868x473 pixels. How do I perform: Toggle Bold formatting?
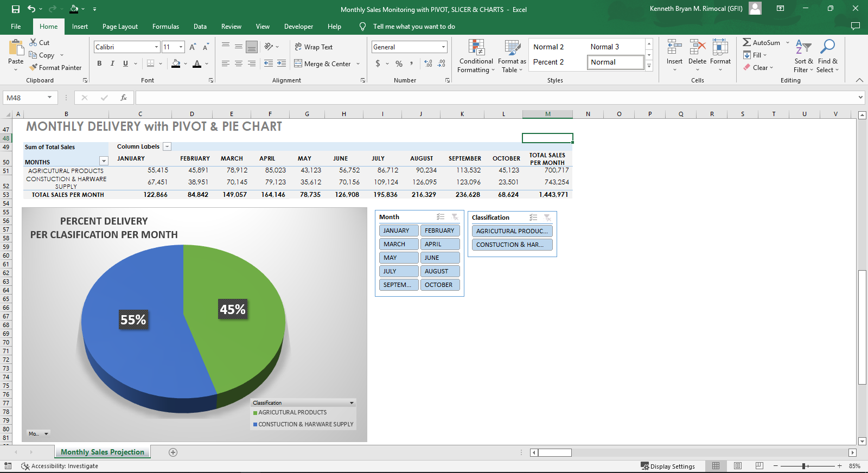coord(99,63)
